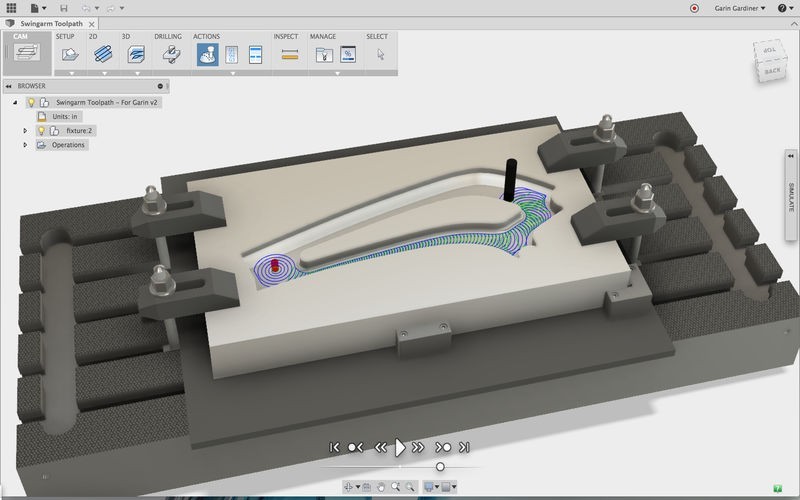
Task: Click the Drilling operation icon
Action: [x=171, y=55]
